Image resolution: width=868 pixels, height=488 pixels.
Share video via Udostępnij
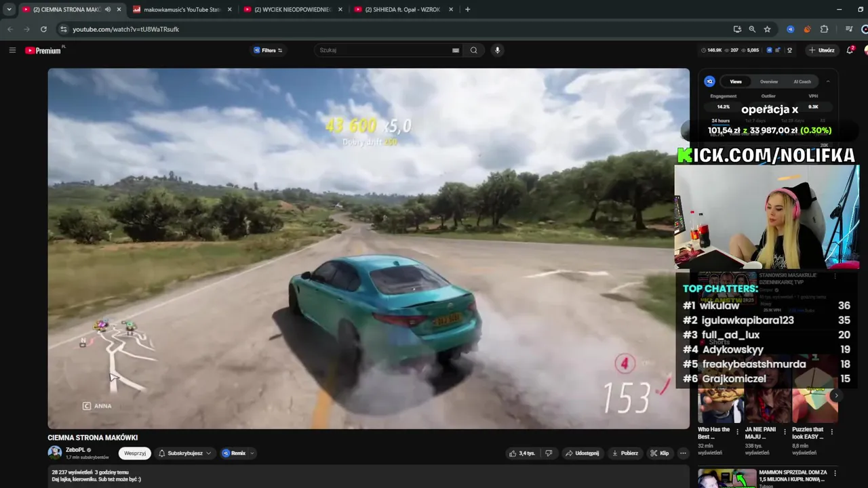pos(583,453)
